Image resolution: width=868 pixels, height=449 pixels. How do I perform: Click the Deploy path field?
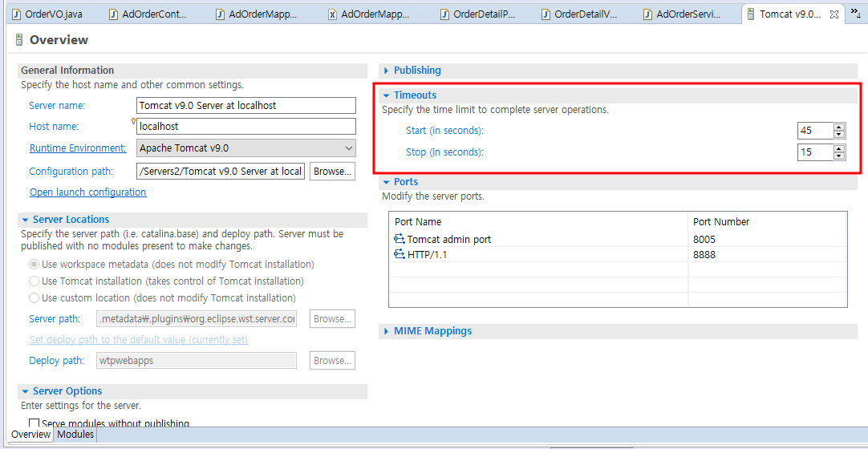pyautogui.click(x=197, y=361)
